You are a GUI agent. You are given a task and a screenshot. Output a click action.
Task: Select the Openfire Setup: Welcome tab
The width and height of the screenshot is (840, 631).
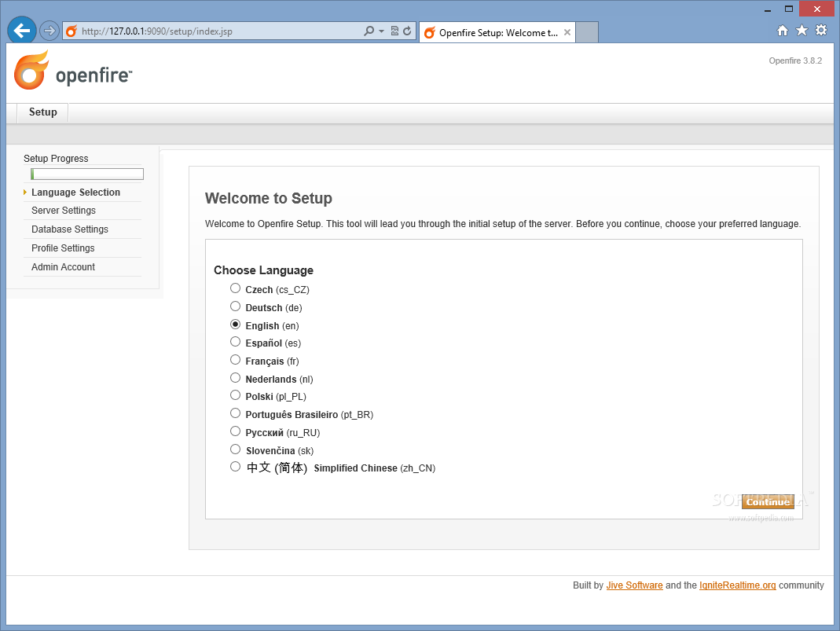click(497, 33)
